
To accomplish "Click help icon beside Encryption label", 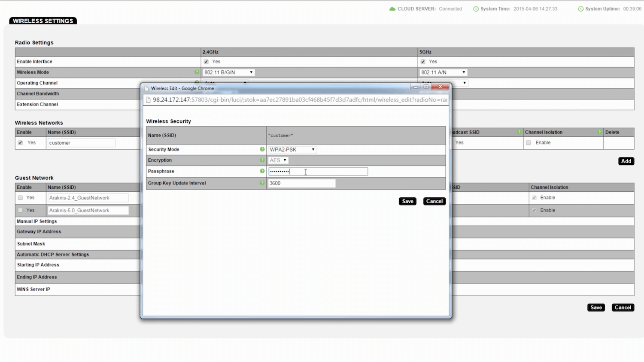I will click(262, 160).
